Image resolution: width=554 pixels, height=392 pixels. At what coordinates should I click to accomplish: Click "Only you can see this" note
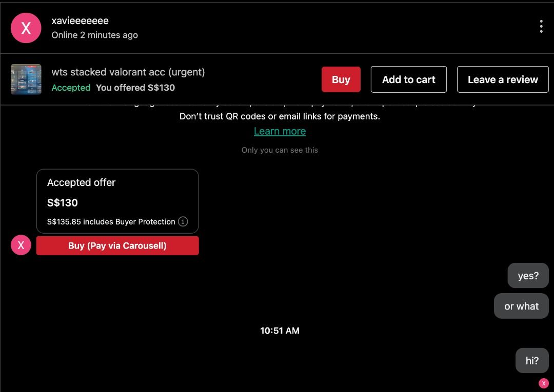(x=280, y=150)
